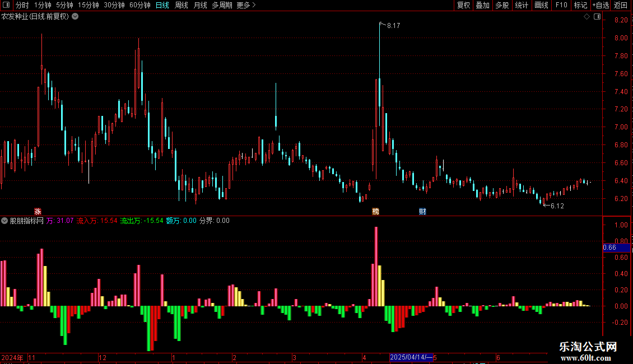Click the 2025/04/14 date marker
This screenshot has width=633, height=364.
point(411,357)
